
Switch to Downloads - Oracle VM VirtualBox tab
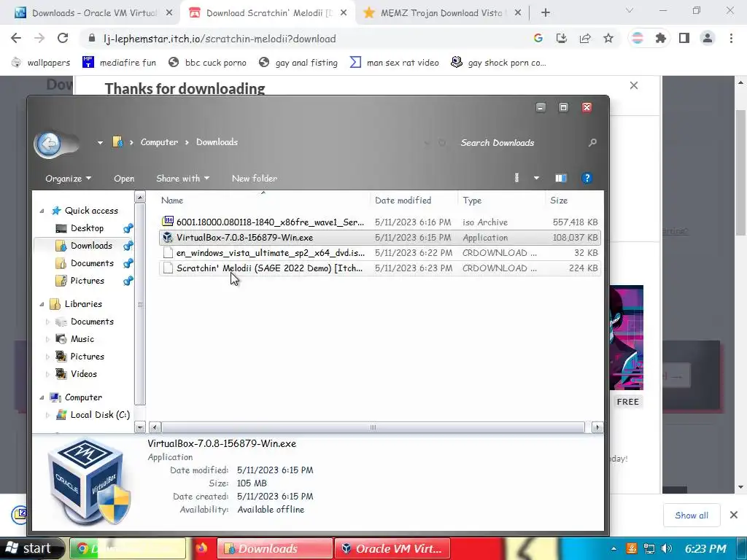[x=93, y=13]
